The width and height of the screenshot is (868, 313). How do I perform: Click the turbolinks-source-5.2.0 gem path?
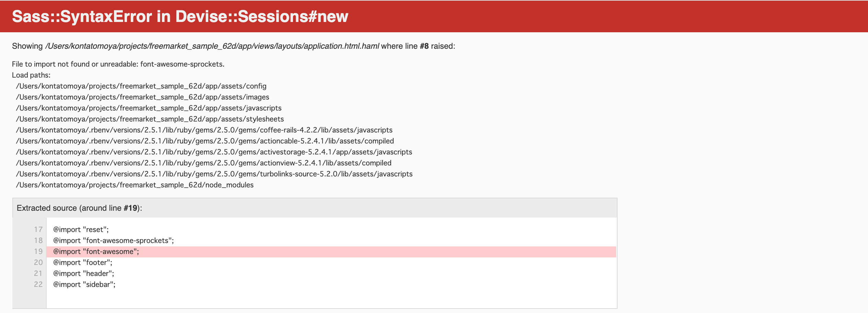214,174
